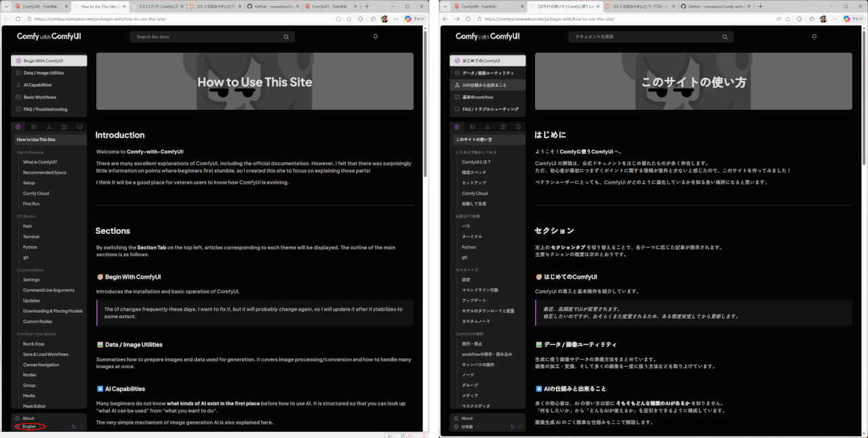Select the AIの仕組みと出来ること section
868x438 pixels.
[484, 85]
